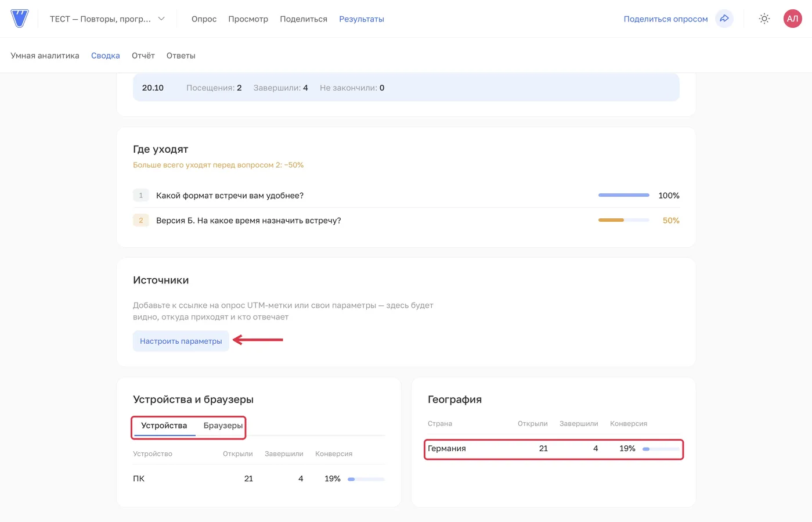This screenshot has height=522, width=812.
Task: Click the survey title 'ТЕСТ — Повторы, прогр…'
Action: pyautogui.click(x=100, y=19)
